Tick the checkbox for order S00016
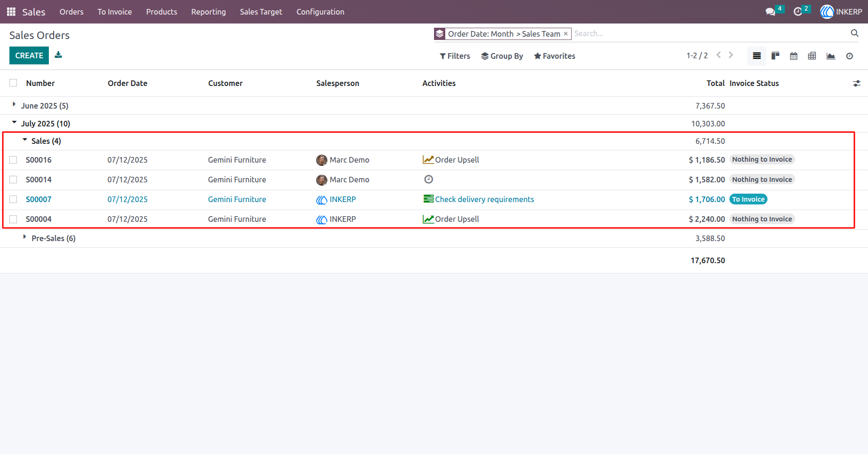 [13, 160]
